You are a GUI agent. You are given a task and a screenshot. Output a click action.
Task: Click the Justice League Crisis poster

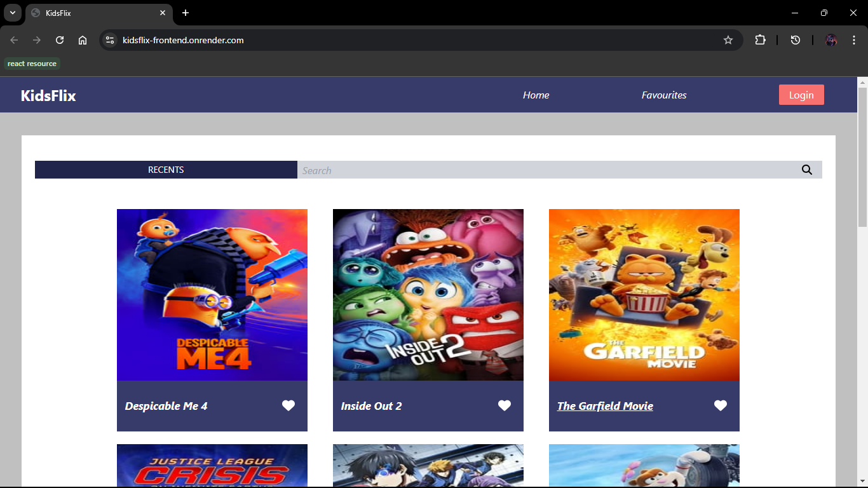[x=212, y=465]
